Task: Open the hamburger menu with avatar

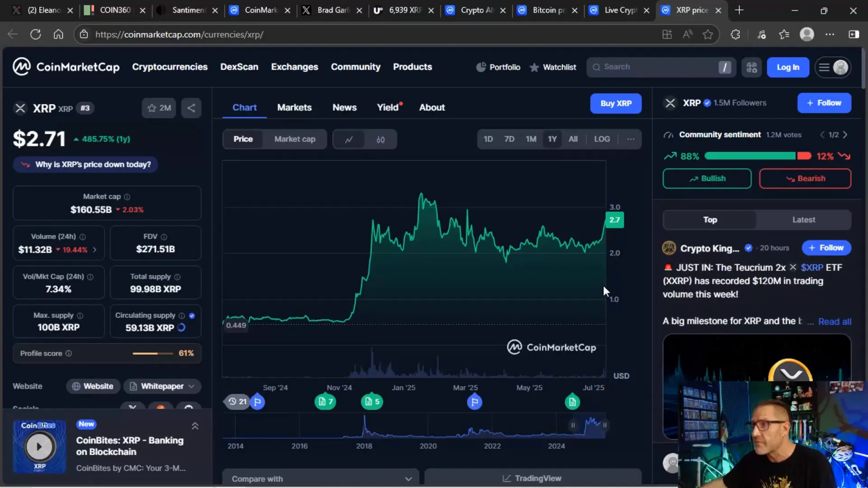Action: (833, 67)
